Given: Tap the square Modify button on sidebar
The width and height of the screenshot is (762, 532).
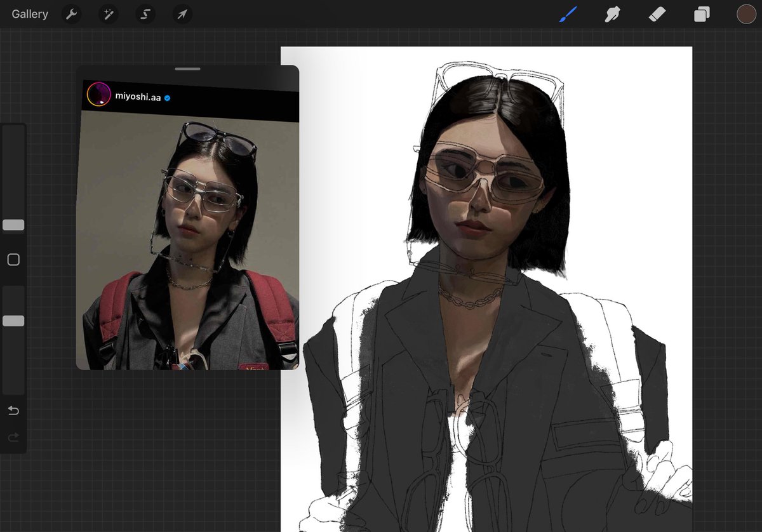Looking at the screenshot, I should coord(13,260).
